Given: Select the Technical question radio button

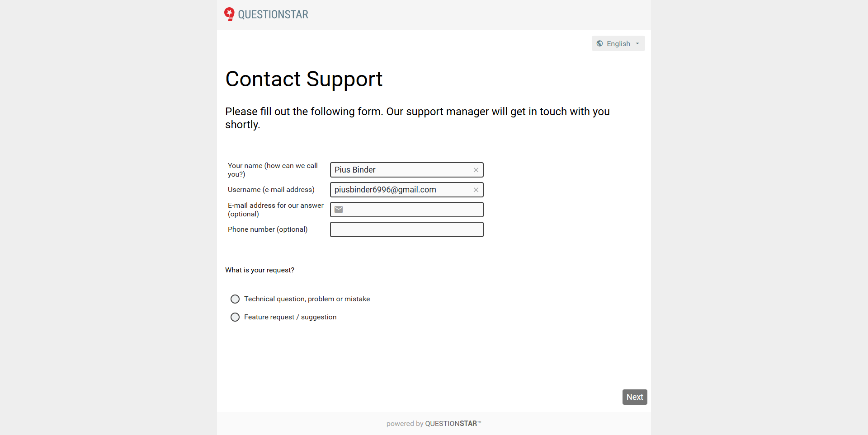Looking at the screenshot, I should (x=235, y=299).
